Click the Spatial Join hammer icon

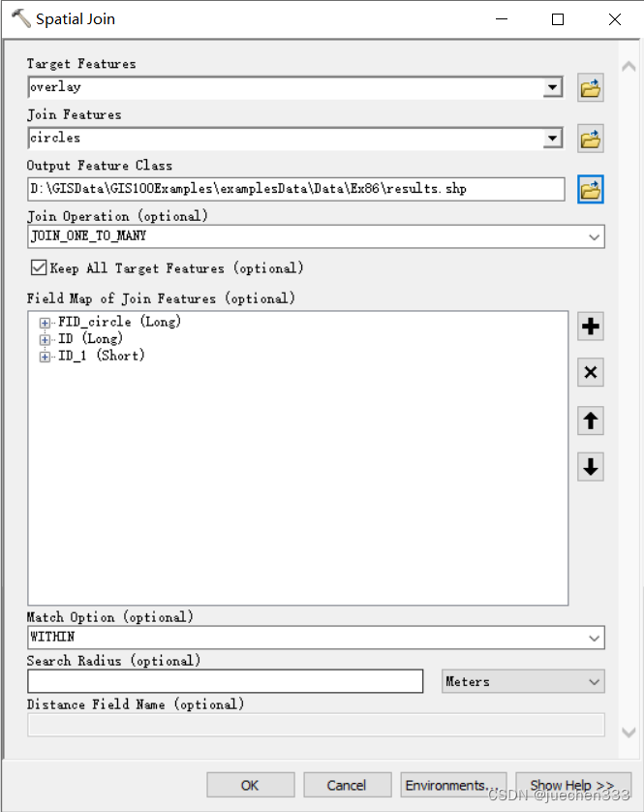20,19
